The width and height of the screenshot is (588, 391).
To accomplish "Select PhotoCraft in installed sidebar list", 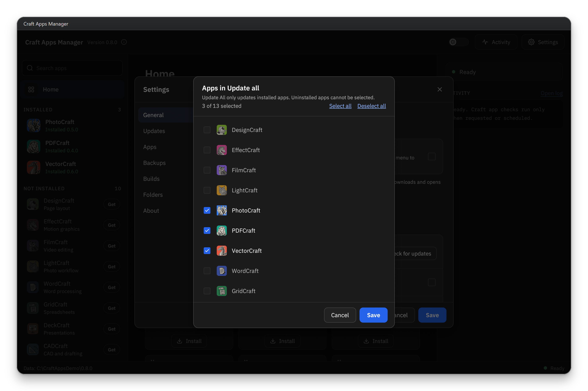I will (x=72, y=125).
